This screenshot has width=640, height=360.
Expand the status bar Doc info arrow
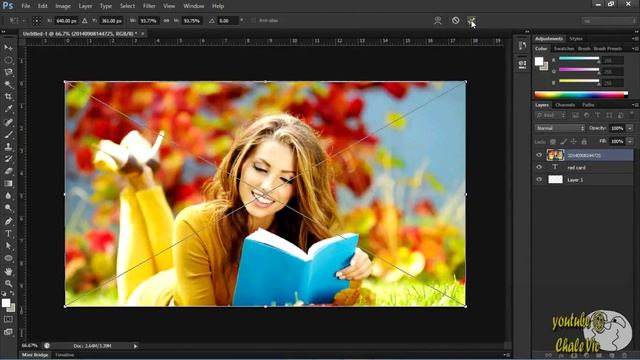(x=136, y=346)
